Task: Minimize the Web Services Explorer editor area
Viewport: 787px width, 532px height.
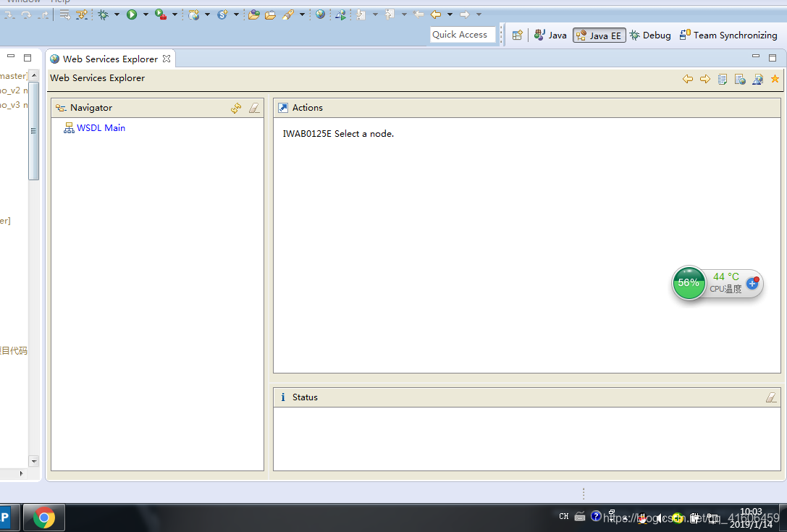Action: click(x=755, y=56)
